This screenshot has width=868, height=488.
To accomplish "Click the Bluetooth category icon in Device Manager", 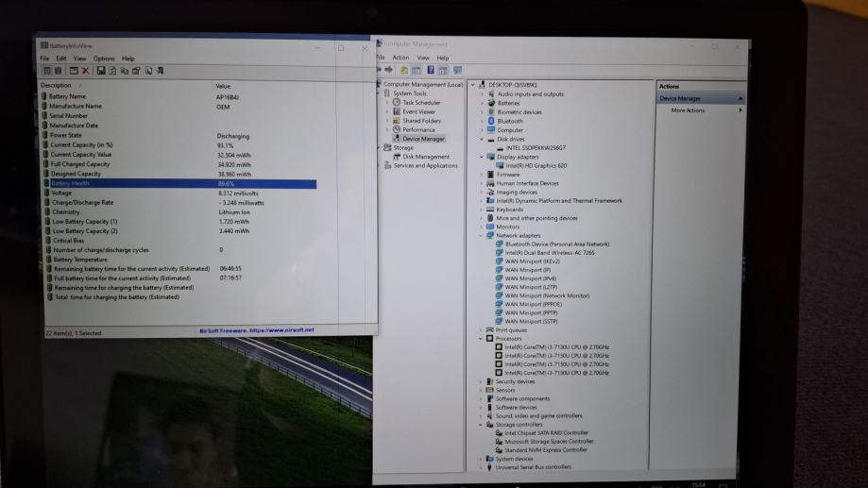I will click(490, 121).
